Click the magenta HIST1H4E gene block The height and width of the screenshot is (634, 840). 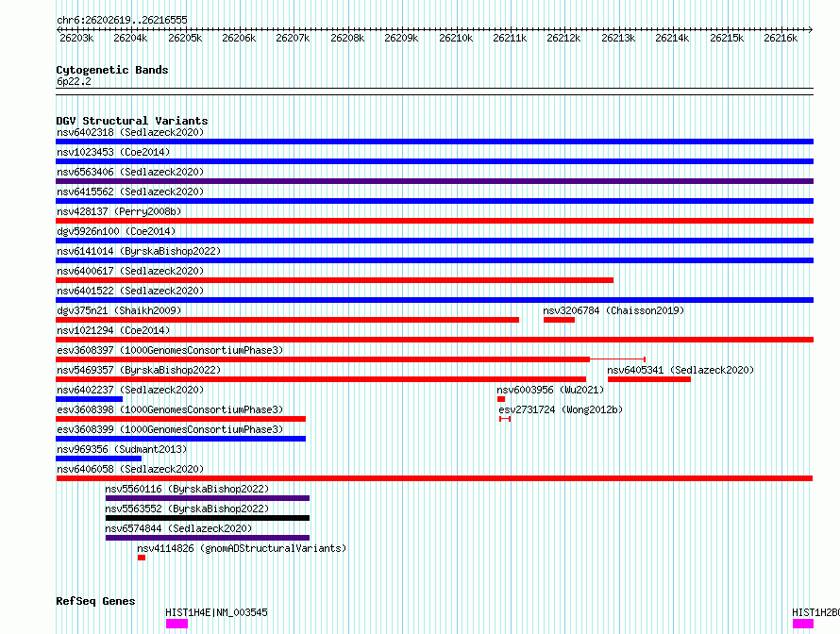[x=176, y=624]
